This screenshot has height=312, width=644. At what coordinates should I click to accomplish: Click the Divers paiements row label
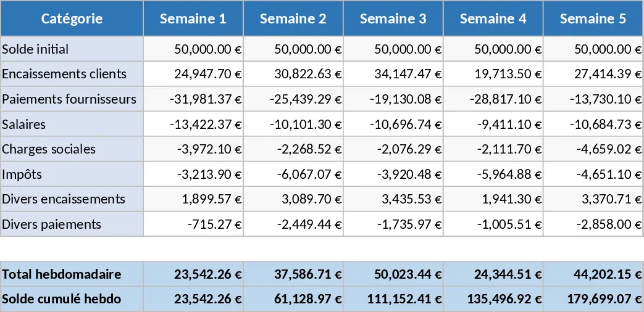pos(72,224)
